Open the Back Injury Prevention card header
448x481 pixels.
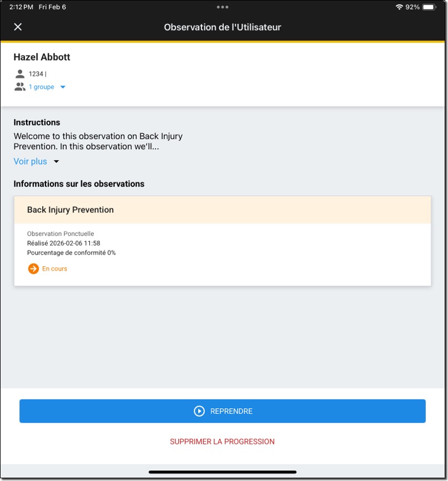click(x=222, y=210)
